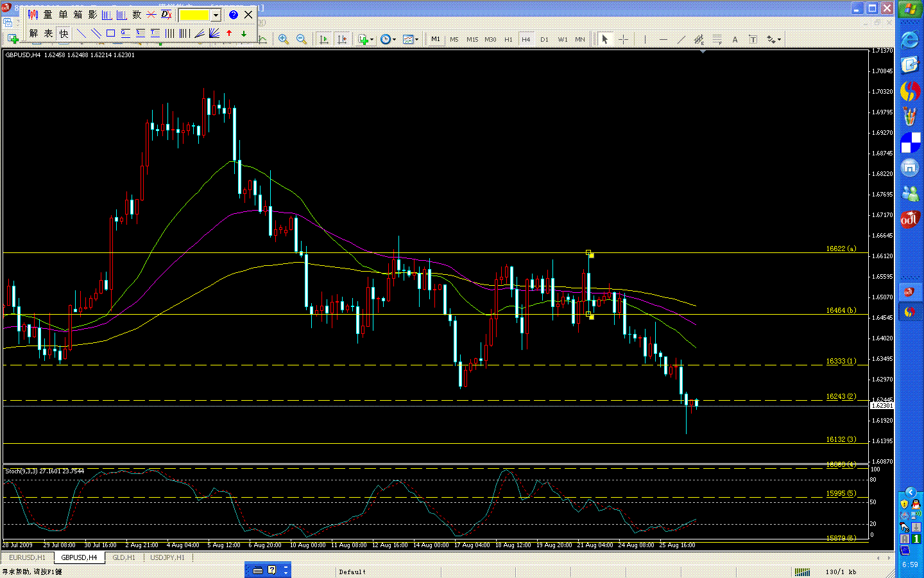Select the H4 timeframe button
Image resolution: width=924 pixels, height=578 pixels.
point(526,39)
